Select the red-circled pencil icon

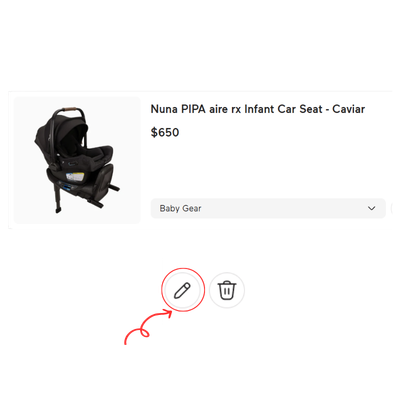tap(182, 290)
